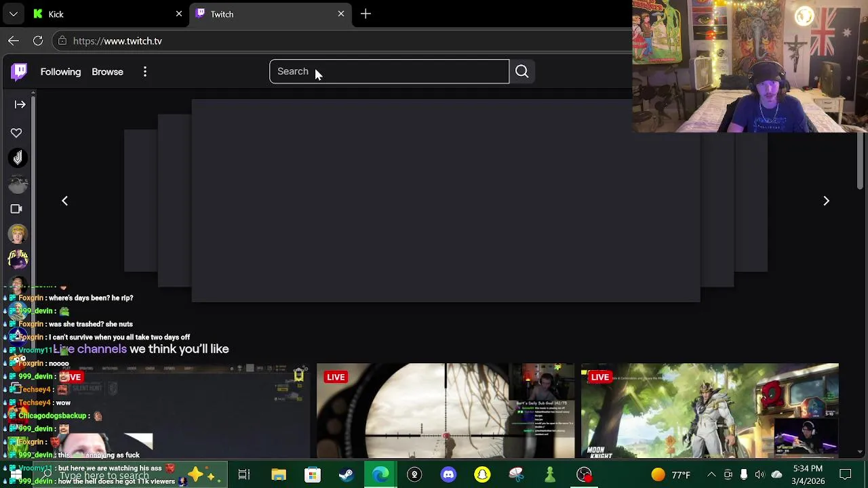The height and width of the screenshot is (488, 868).
Task: Switch to Microsoft Edge on taskbar
Action: (380, 474)
